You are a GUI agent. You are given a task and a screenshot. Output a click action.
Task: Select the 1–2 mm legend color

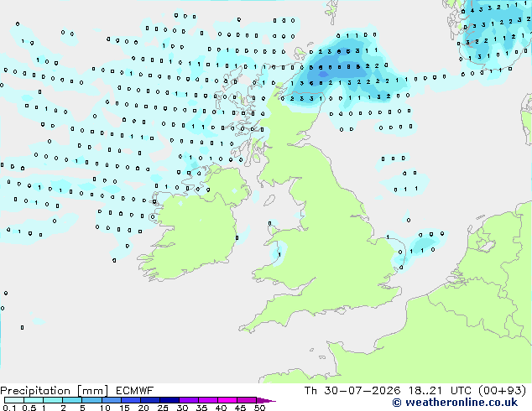(53, 400)
